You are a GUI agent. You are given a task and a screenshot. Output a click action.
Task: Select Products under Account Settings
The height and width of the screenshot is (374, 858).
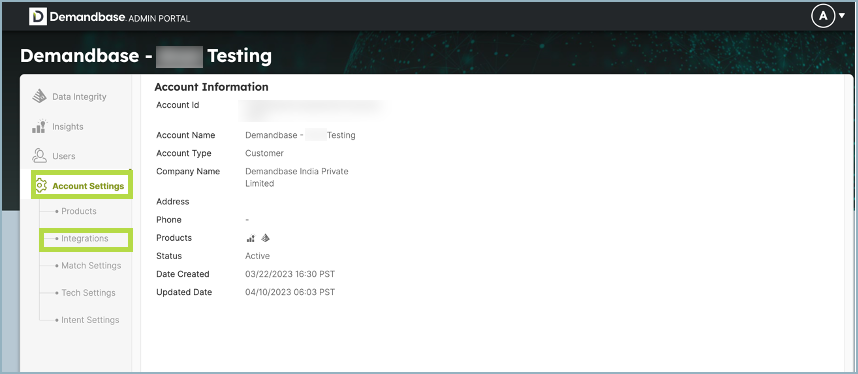[x=79, y=211]
